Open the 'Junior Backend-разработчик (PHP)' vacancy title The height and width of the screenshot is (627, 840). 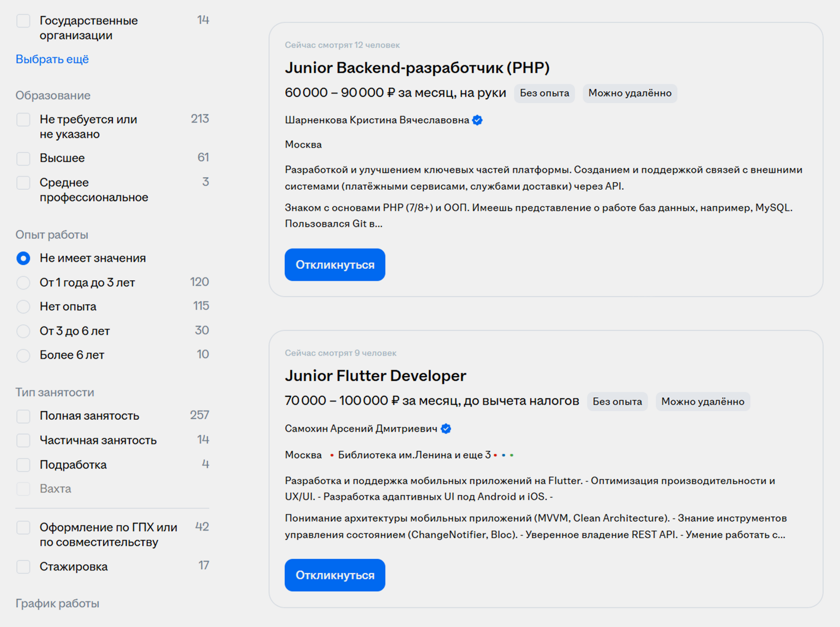point(417,68)
